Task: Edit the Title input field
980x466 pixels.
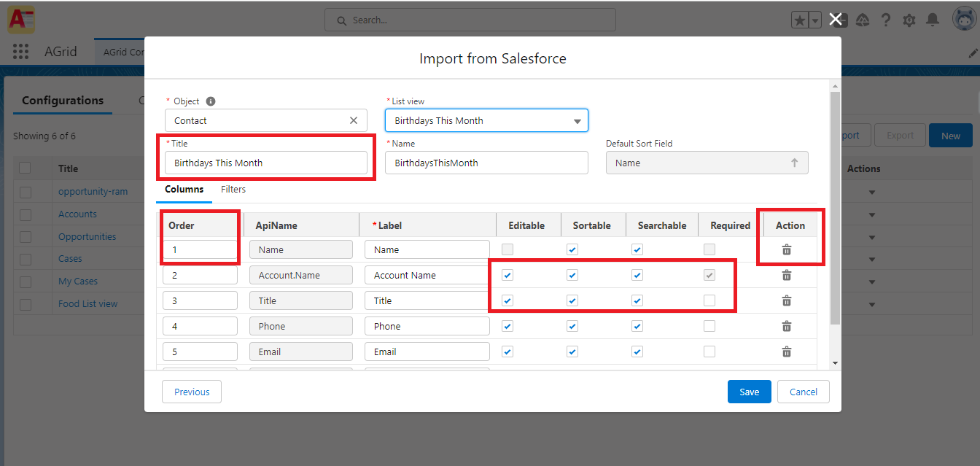Action: click(266, 163)
